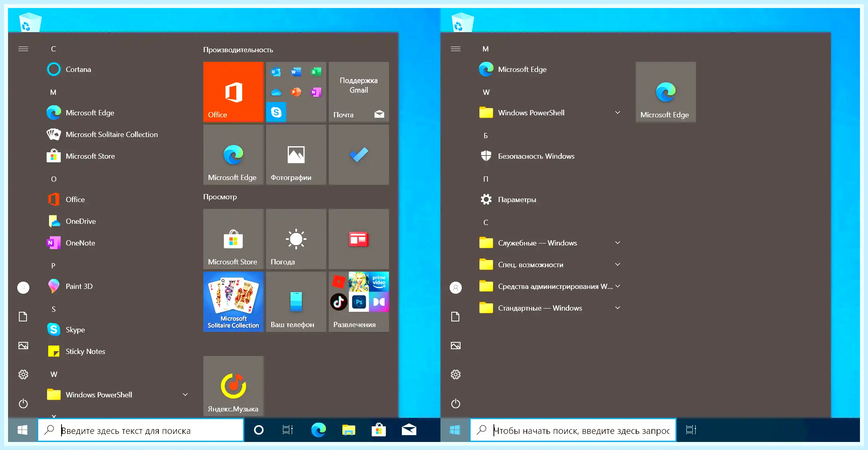Open Microsoft Store in left app list
868x450 pixels.
click(117, 156)
